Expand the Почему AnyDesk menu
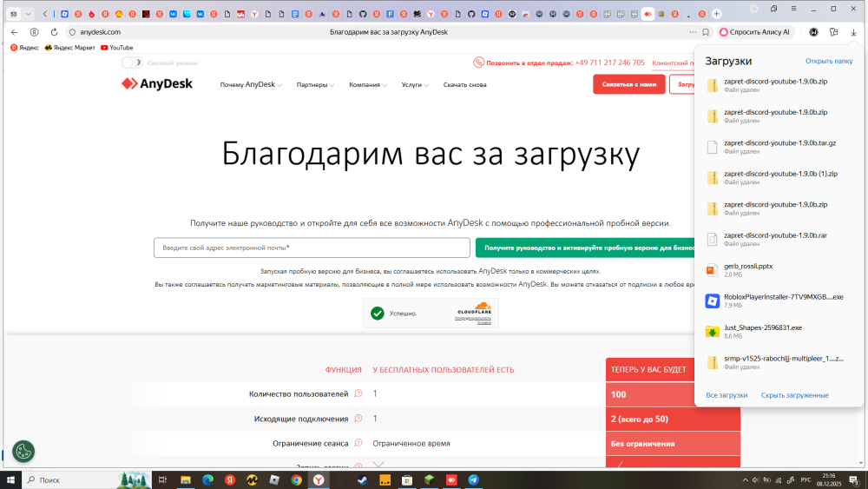868x489 pixels. tap(251, 85)
